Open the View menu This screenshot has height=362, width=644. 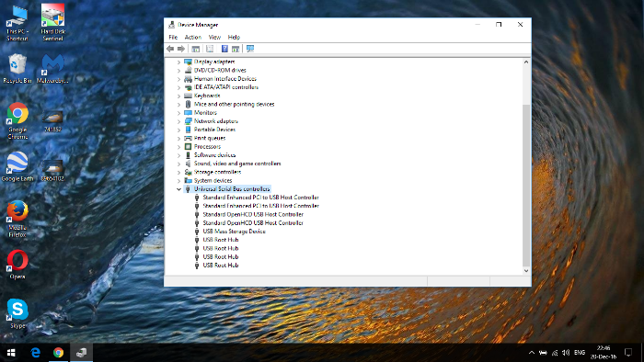click(x=214, y=38)
